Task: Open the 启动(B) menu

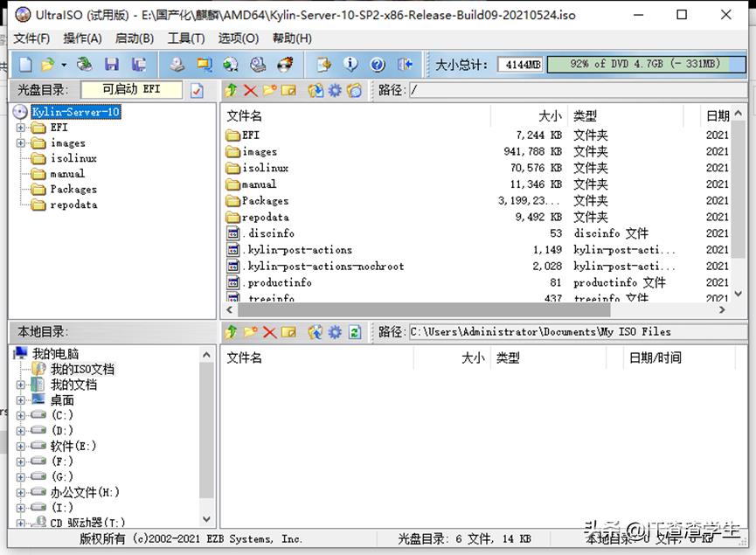Action: point(134,38)
